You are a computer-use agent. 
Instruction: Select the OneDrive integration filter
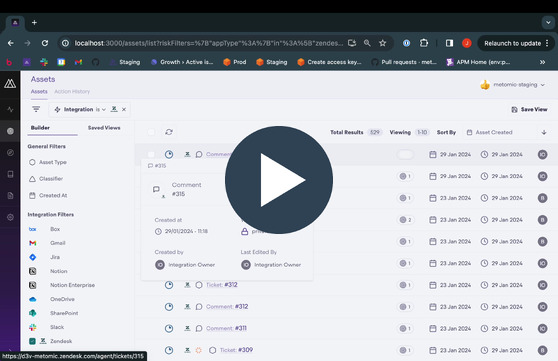[x=52, y=299]
